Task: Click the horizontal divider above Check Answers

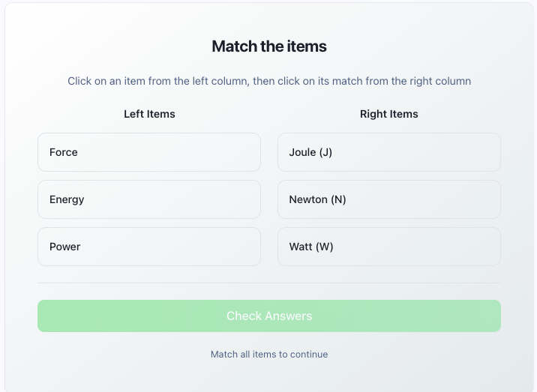Action: click(x=269, y=283)
